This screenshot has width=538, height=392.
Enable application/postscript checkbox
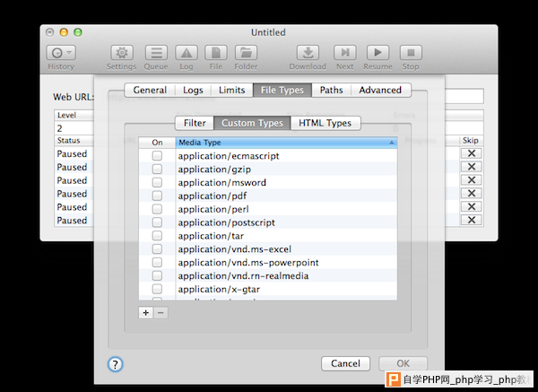[157, 222]
